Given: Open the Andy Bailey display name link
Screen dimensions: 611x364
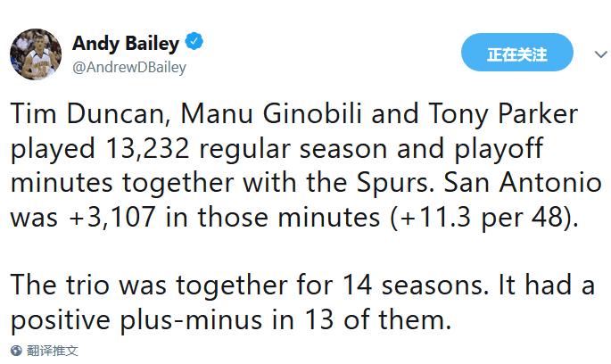Looking at the screenshot, I should [x=126, y=43].
